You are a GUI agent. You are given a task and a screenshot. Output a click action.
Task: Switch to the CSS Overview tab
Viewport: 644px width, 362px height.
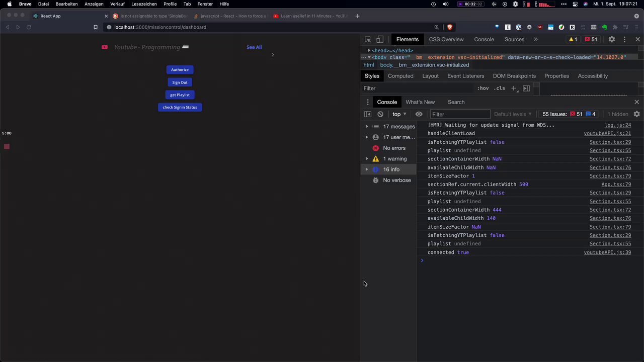tap(446, 39)
